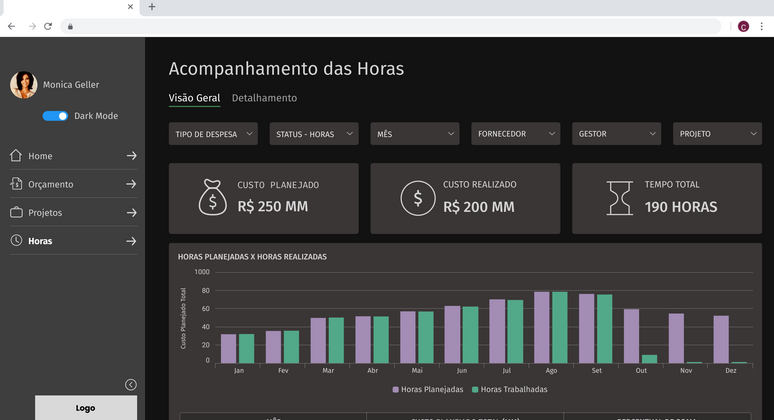Open Monica Geller profile avatar
The image size is (774, 420).
pyautogui.click(x=24, y=85)
